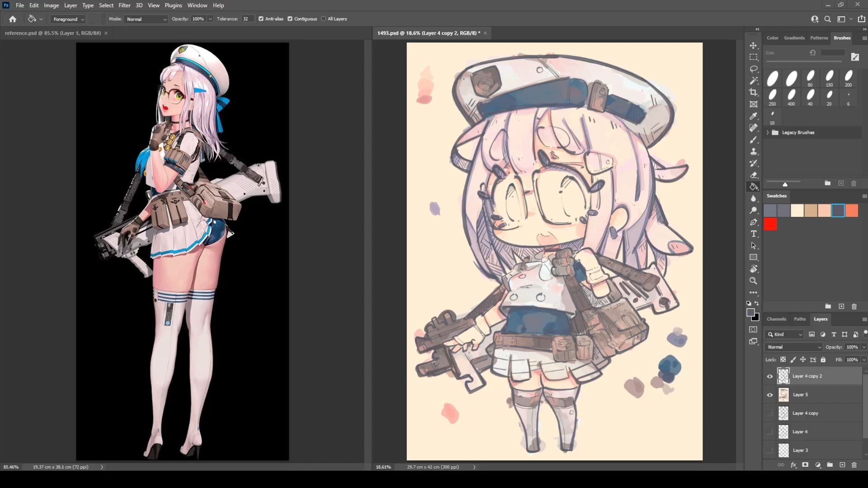Expand the Legacy Brushes folder
Viewport: 868px width, 488px height.
click(x=767, y=132)
